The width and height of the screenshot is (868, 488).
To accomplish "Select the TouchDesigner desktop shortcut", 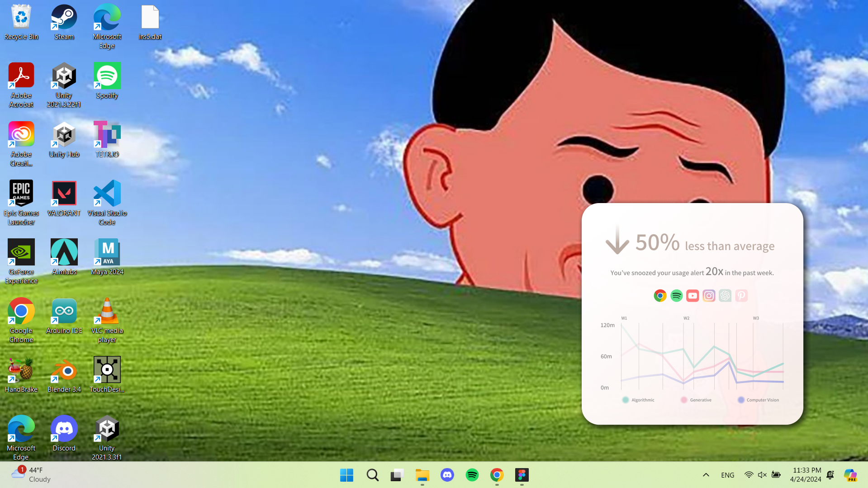I will tap(107, 374).
